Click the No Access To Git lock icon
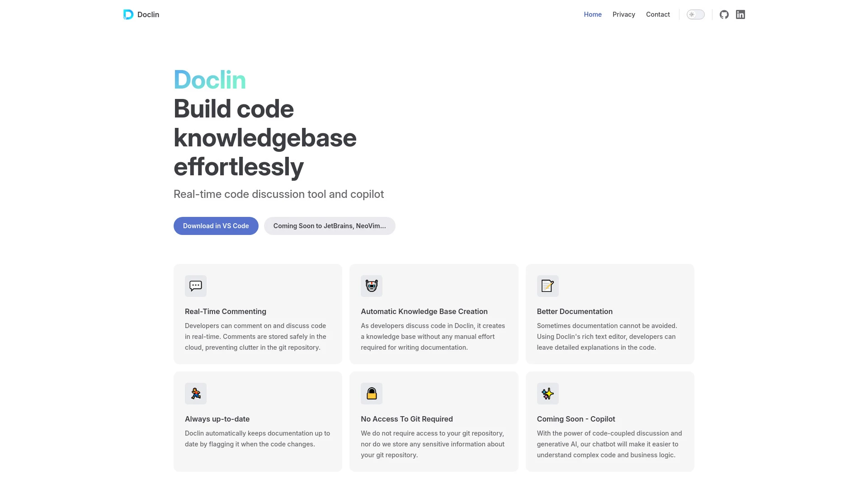This screenshot has width=868, height=488. (372, 393)
